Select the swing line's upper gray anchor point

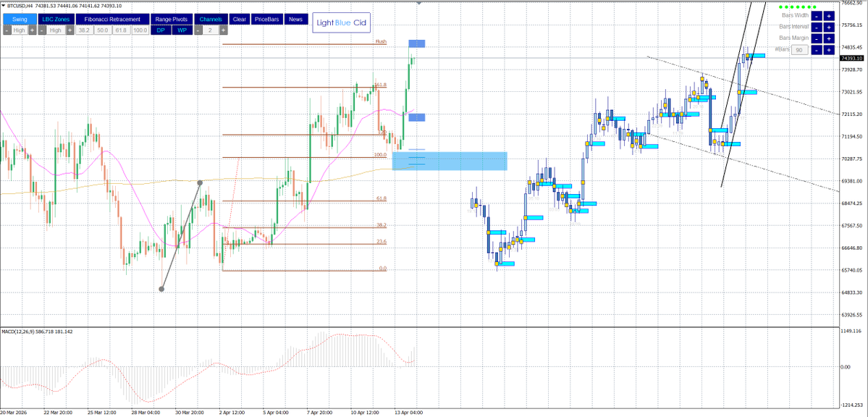point(201,182)
